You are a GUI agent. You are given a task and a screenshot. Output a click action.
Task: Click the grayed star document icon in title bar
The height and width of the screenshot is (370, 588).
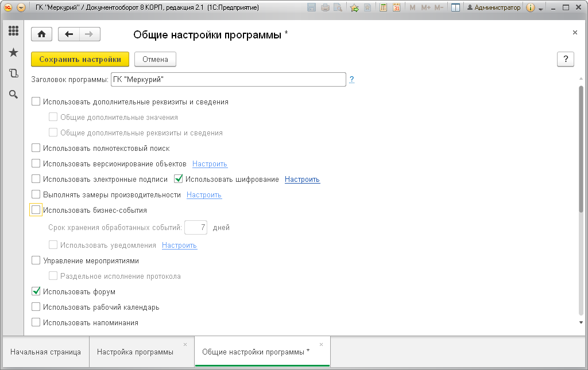(x=367, y=7)
